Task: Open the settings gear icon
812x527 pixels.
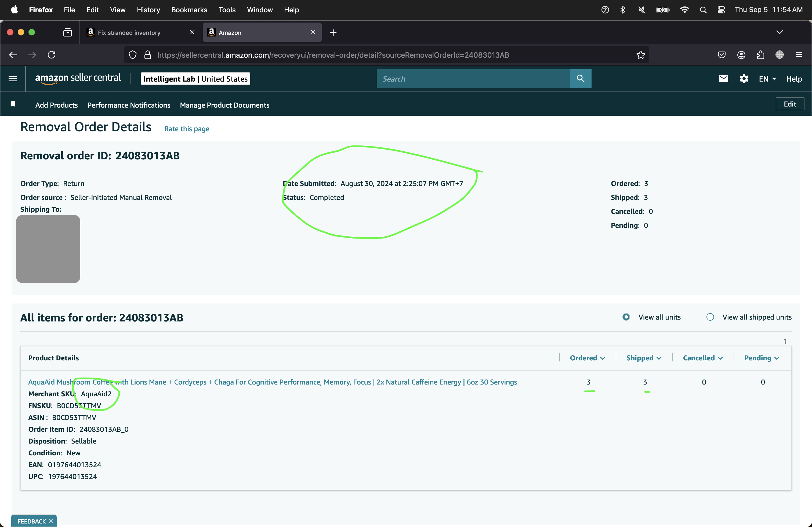Action: tap(744, 79)
